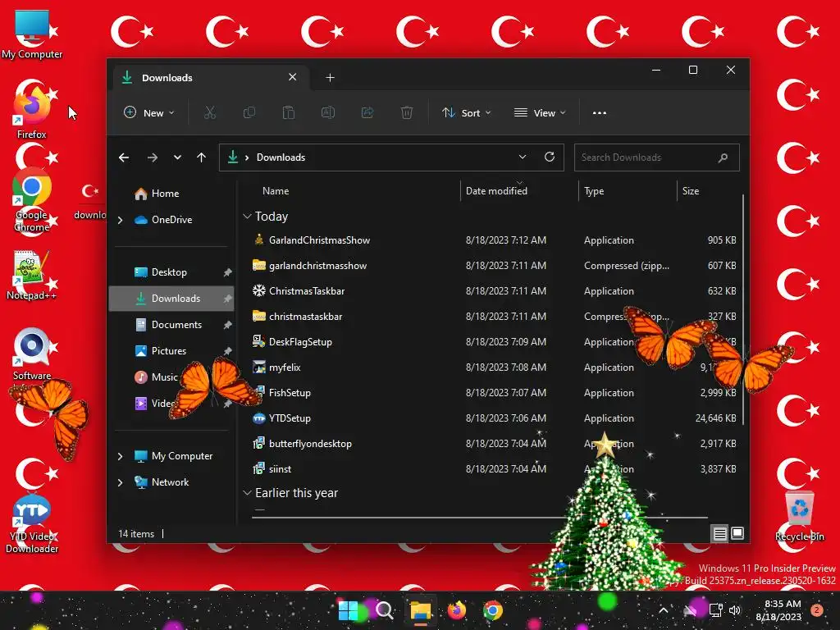The image size is (840, 630).
Task: Open the Sort dropdown menu
Action: [466, 113]
